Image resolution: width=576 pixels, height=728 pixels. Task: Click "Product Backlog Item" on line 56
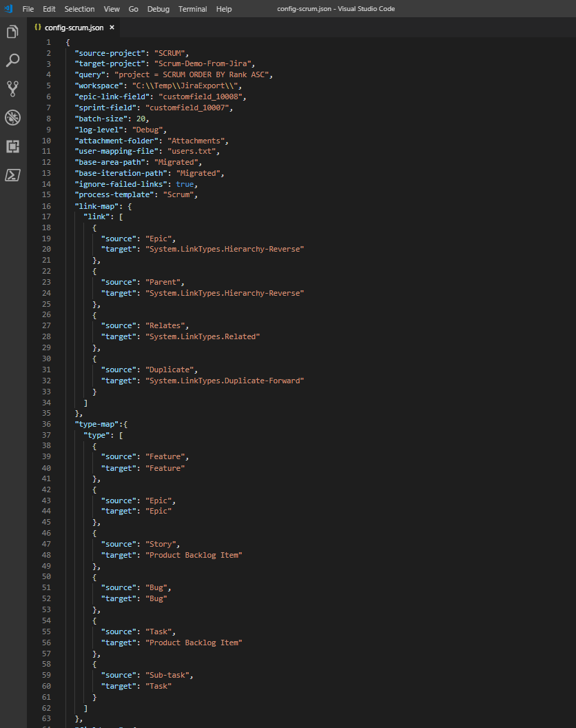(194, 643)
